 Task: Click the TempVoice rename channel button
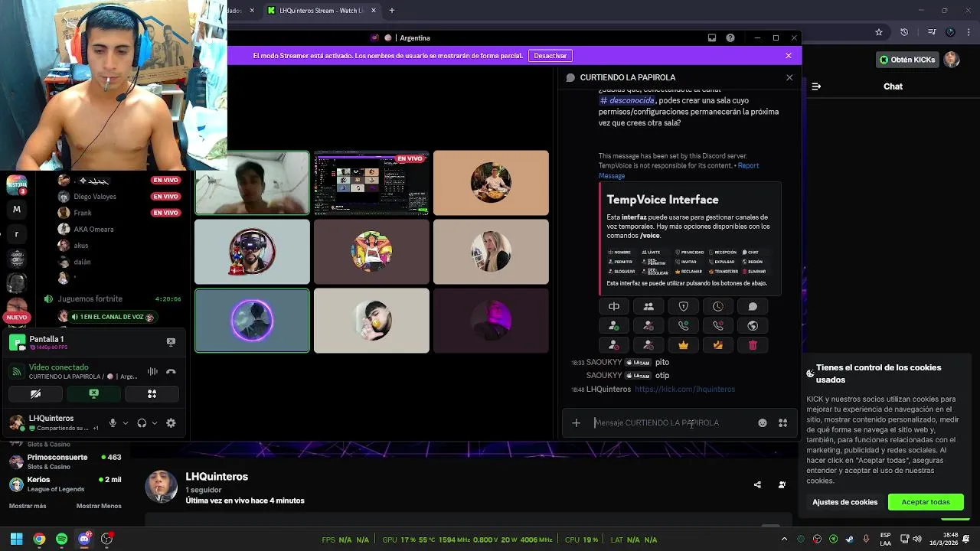[x=614, y=307]
